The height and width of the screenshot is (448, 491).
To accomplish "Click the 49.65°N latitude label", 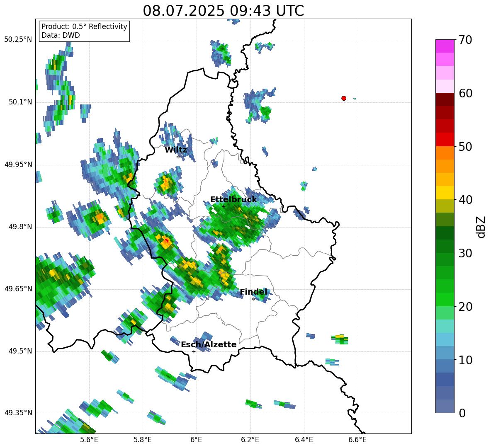I will 18,289.
